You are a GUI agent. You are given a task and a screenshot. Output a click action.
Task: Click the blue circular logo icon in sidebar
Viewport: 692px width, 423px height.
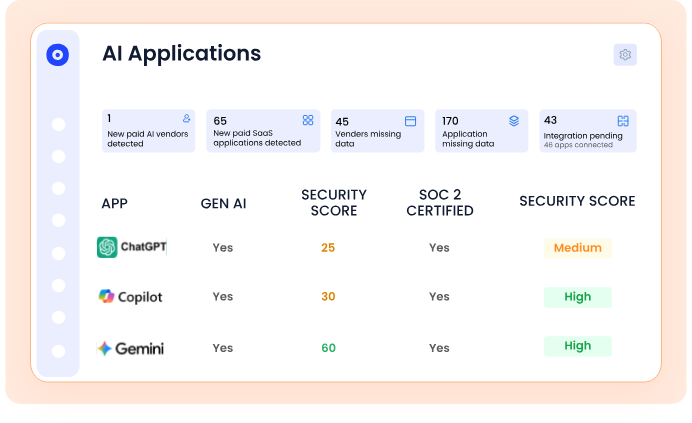point(58,55)
